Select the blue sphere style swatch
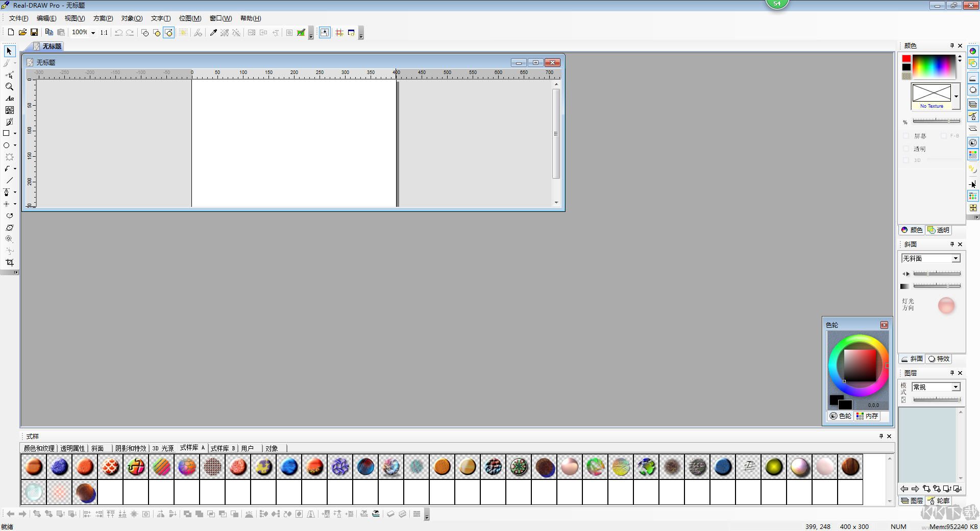980x531 pixels. [x=59, y=467]
